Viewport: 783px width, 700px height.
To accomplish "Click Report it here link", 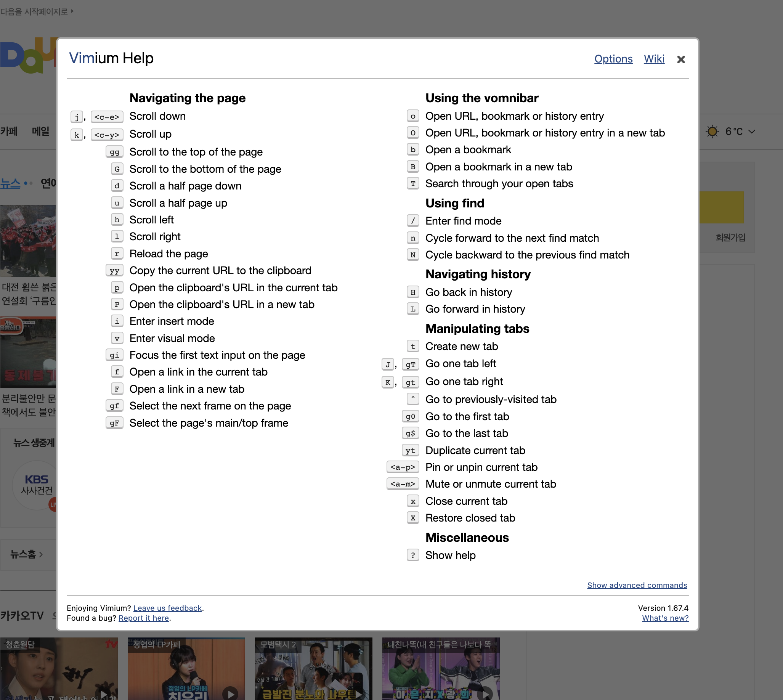I will point(143,618).
